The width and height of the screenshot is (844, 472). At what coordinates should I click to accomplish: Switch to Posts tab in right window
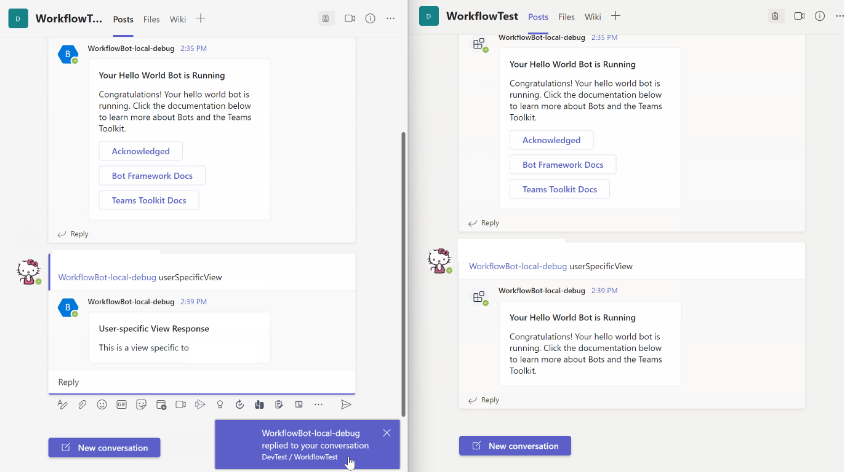(538, 17)
